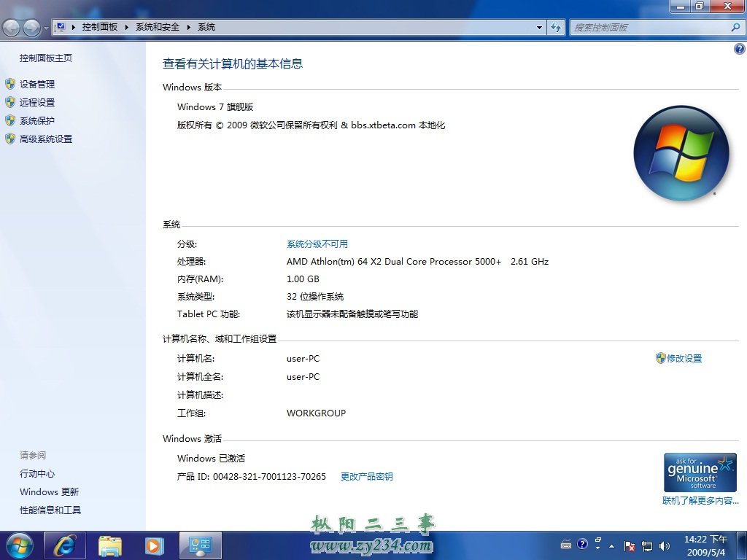Click the search magnifier icon
Image resolution: width=747 pixels, height=560 pixels.
click(735, 27)
